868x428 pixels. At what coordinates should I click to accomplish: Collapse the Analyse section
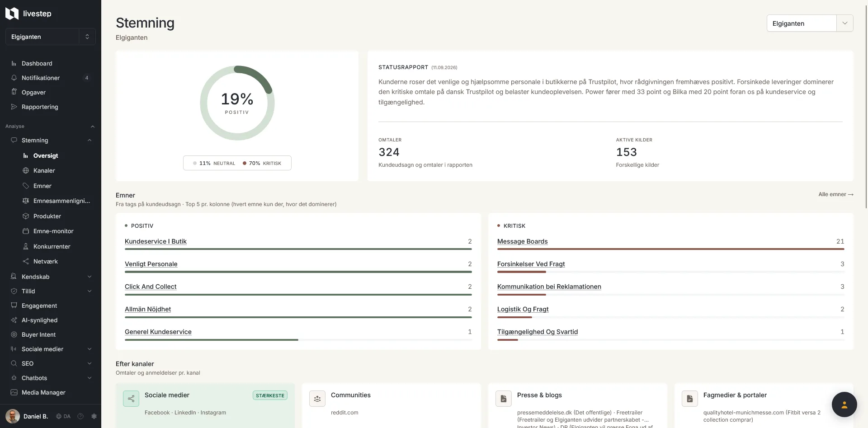pyautogui.click(x=93, y=127)
